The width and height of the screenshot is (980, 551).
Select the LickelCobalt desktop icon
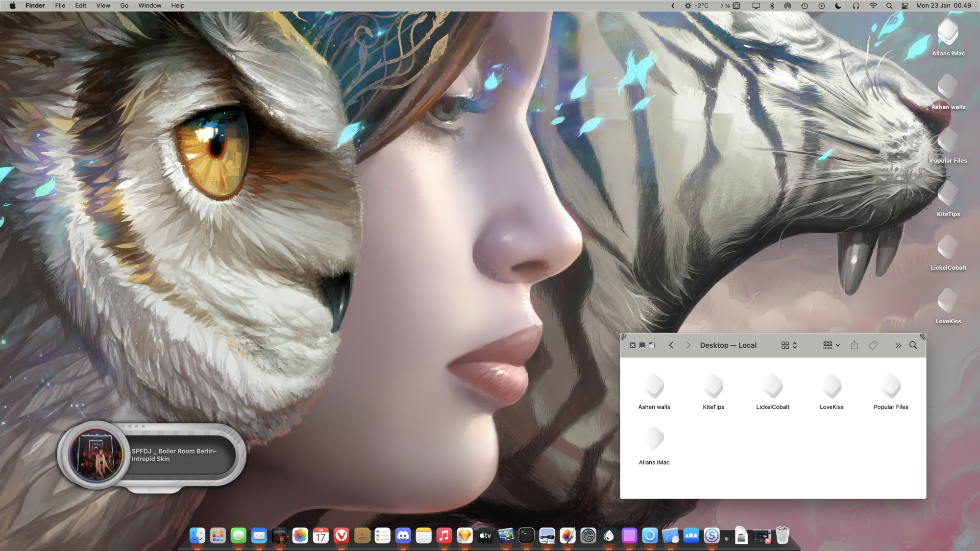pos(948,252)
